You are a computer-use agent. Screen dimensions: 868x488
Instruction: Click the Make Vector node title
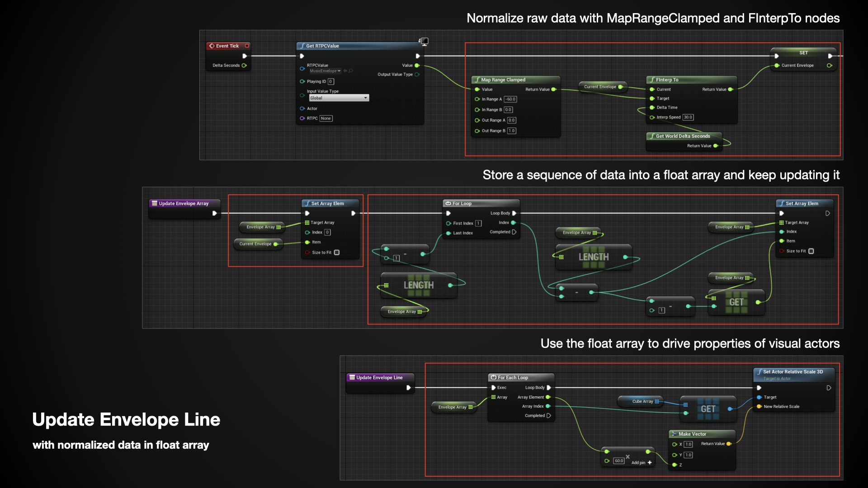[692, 434]
